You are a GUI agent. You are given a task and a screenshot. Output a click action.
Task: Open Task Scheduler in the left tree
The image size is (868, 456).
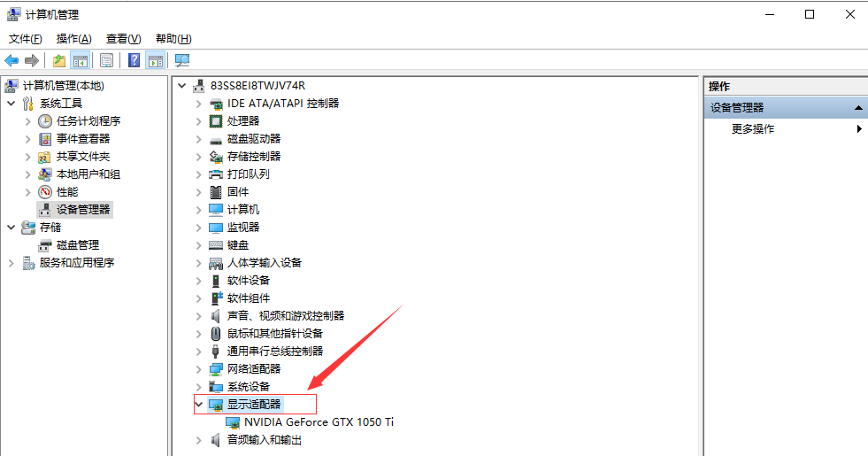[88, 121]
